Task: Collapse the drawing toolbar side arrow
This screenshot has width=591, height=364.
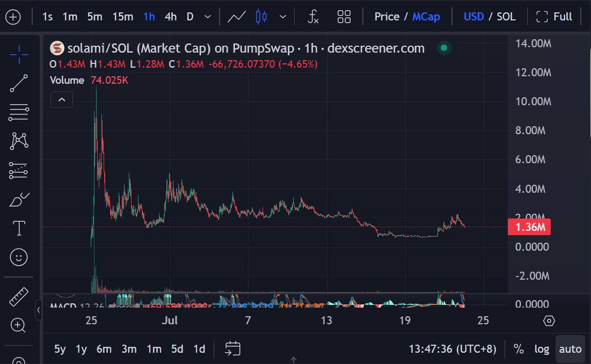Action: click(x=39, y=310)
